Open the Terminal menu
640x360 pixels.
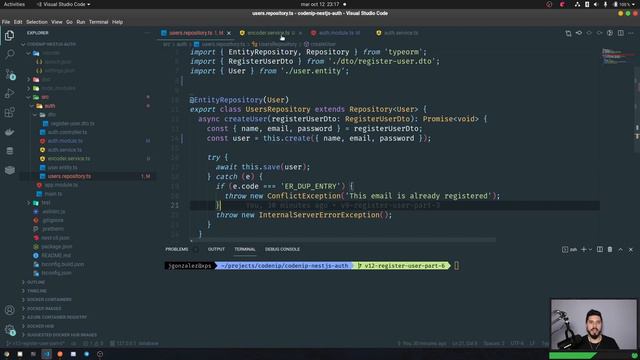click(98, 22)
